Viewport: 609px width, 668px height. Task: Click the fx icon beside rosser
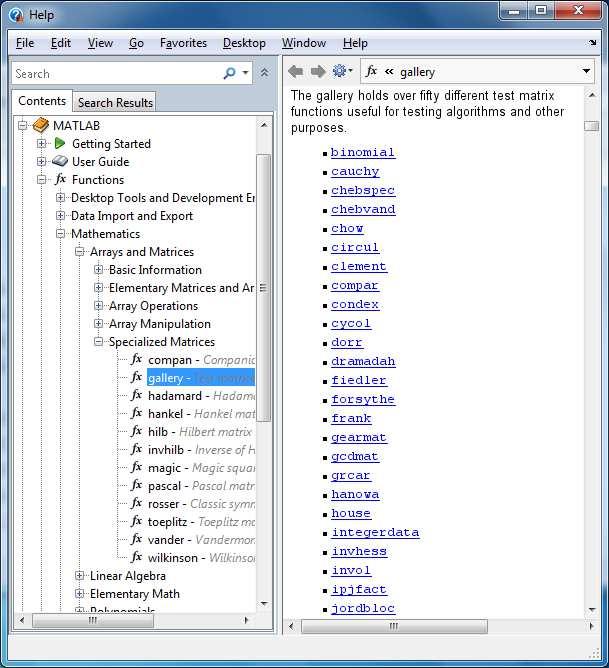[136, 503]
